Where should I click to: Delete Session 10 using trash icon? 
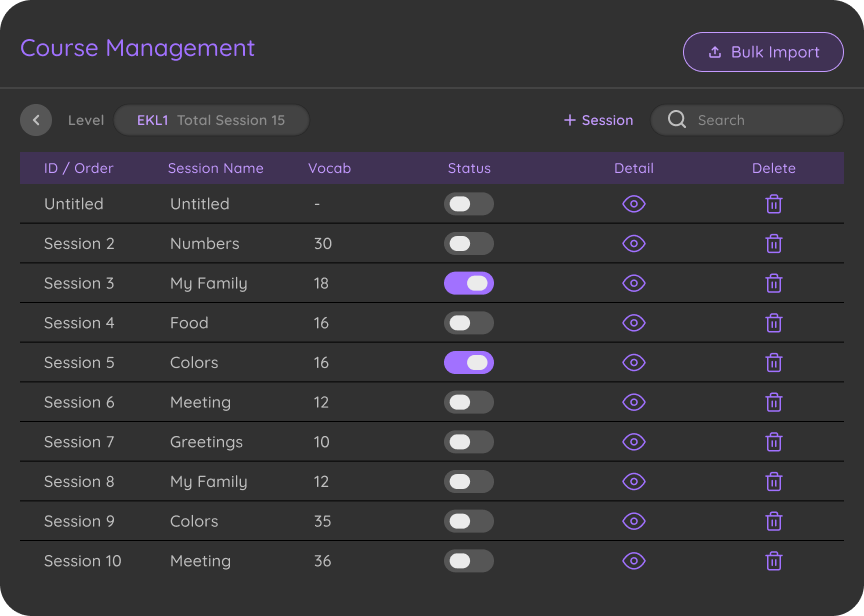point(774,561)
